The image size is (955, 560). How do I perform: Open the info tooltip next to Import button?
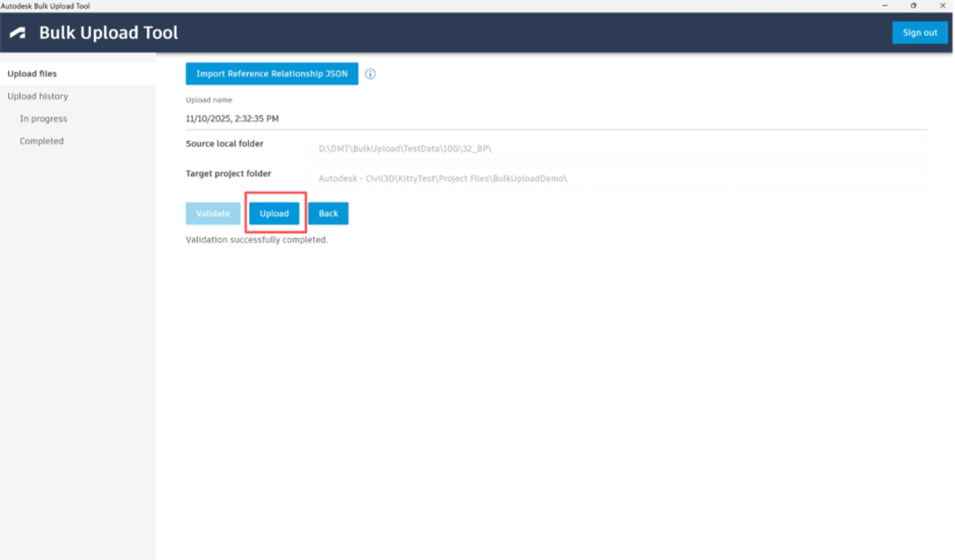pos(370,73)
